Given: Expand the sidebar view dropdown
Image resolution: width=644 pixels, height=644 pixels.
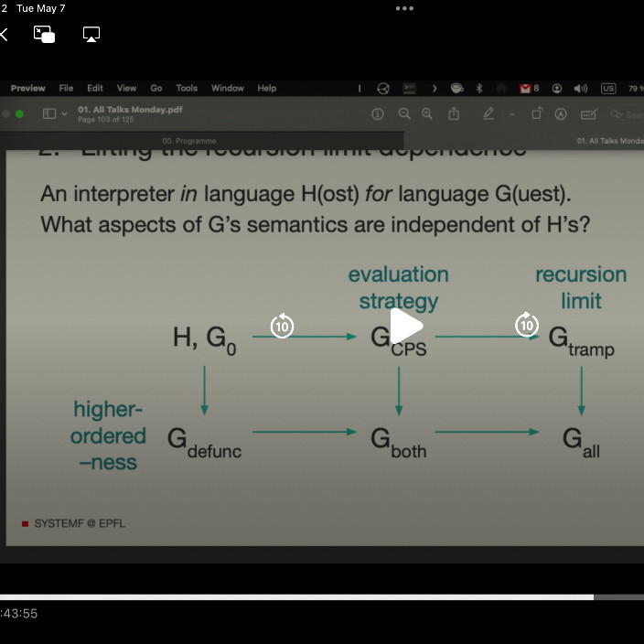Looking at the screenshot, I should pos(64,114).
